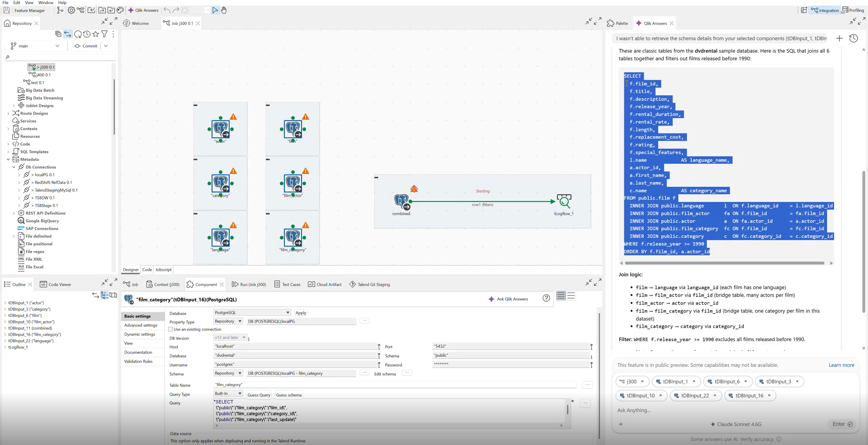Open Qlik Answers chat history icon
The height and width of the screenshot is (445, 868).
854,38
